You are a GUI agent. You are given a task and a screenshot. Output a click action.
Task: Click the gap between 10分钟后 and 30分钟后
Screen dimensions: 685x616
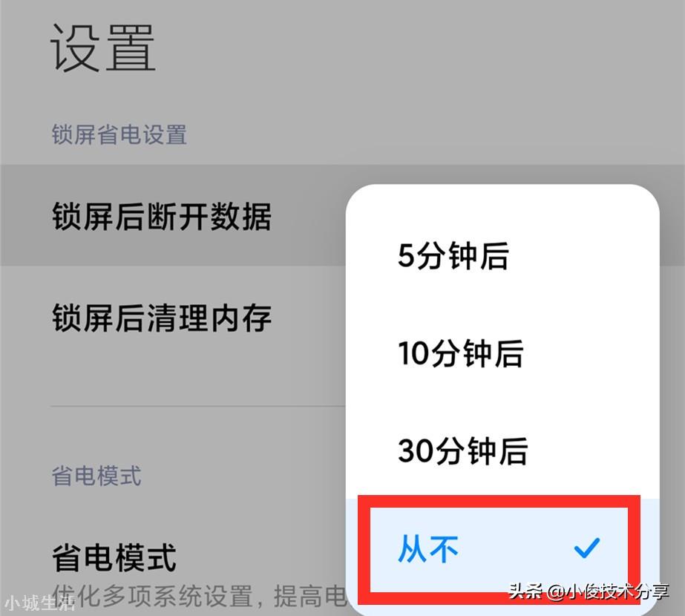tap(502, 402)
